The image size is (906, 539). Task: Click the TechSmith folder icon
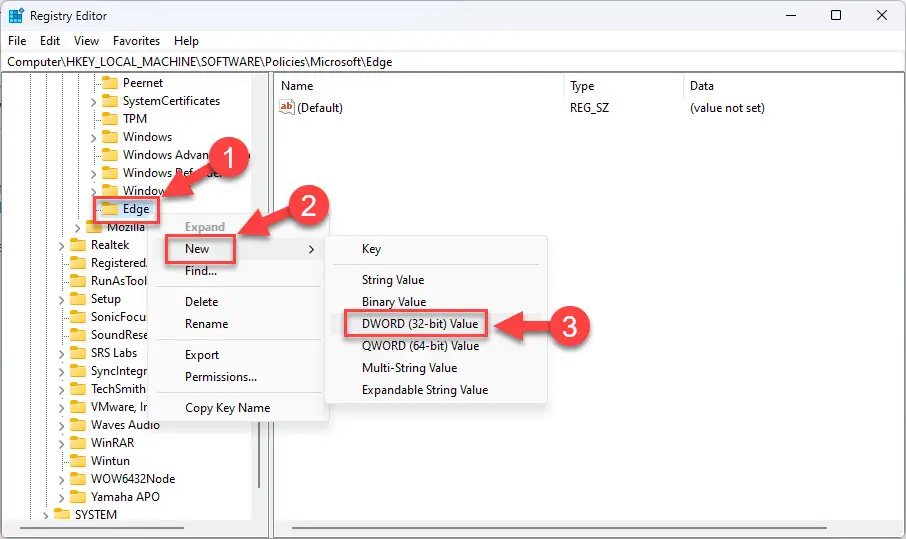(78, 388)
